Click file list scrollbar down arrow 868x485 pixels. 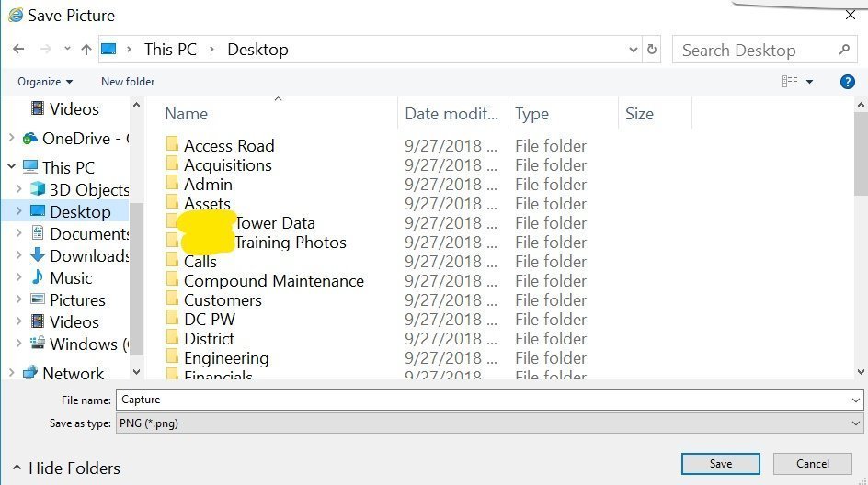pos(861,372)
